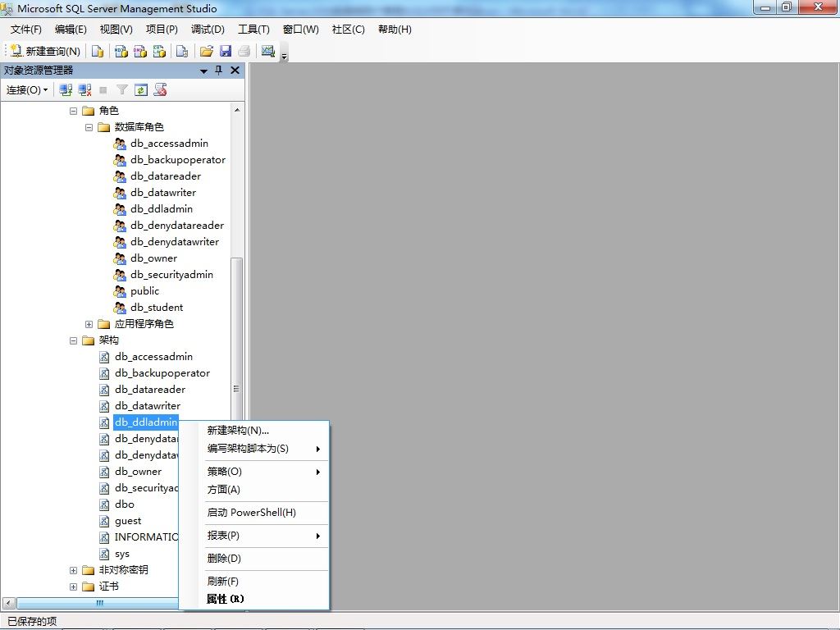Click the SQL Server Compact query icon
840x630 pixels.
[182, 51]
